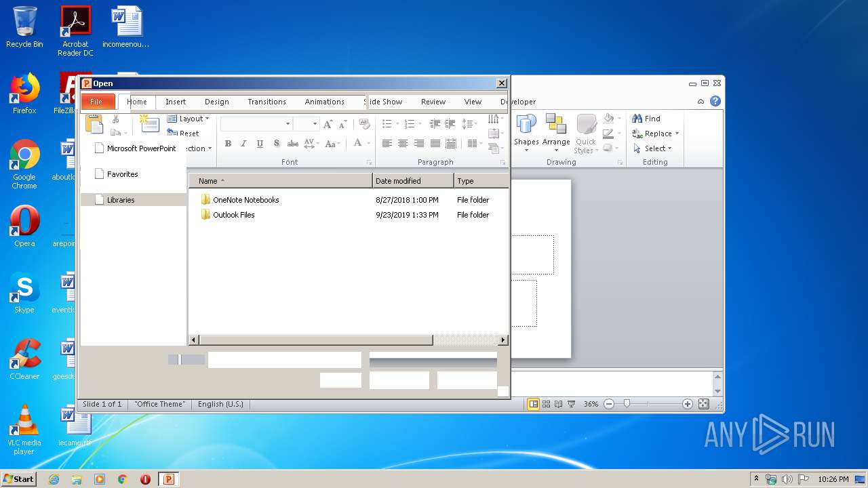Sort files by the Type column
The image size is (868, 488).
click(x=481, y=181)
